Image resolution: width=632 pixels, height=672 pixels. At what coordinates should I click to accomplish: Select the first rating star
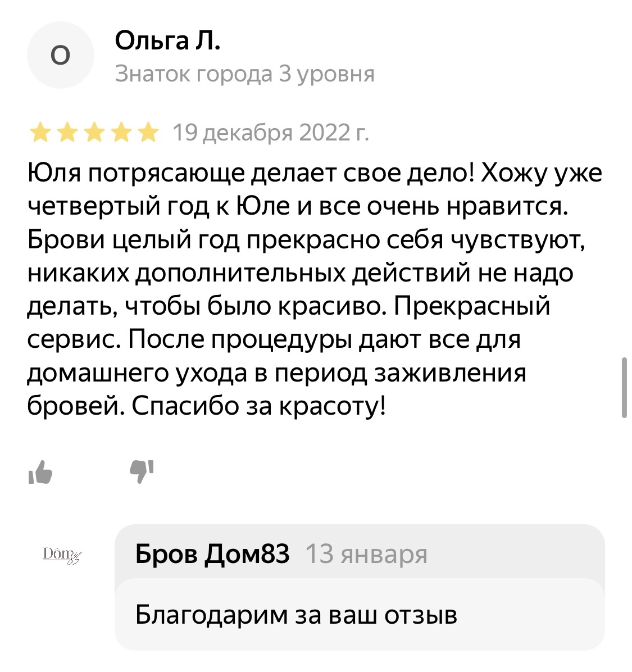coord(41,131)
